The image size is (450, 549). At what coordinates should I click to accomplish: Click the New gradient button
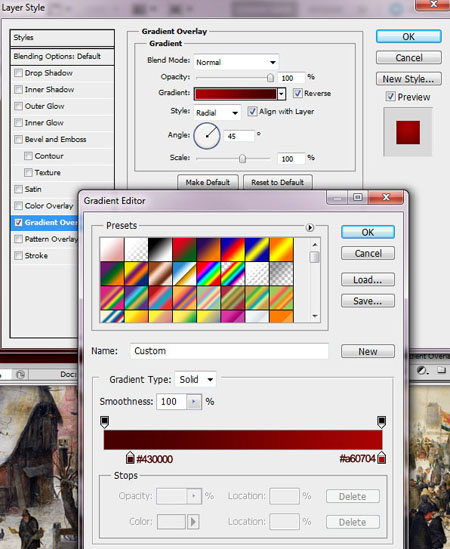click(368, 351)
